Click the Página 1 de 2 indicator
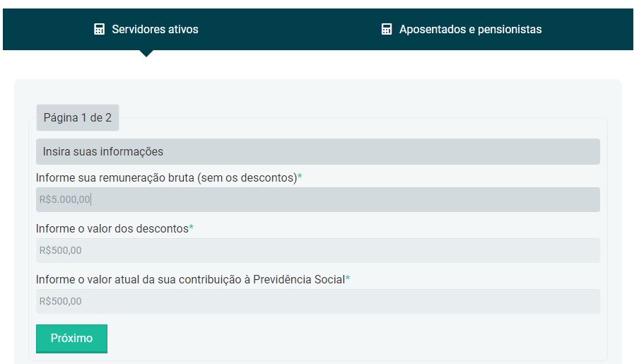This screenshot has height=364, width=639. (78, 118)
